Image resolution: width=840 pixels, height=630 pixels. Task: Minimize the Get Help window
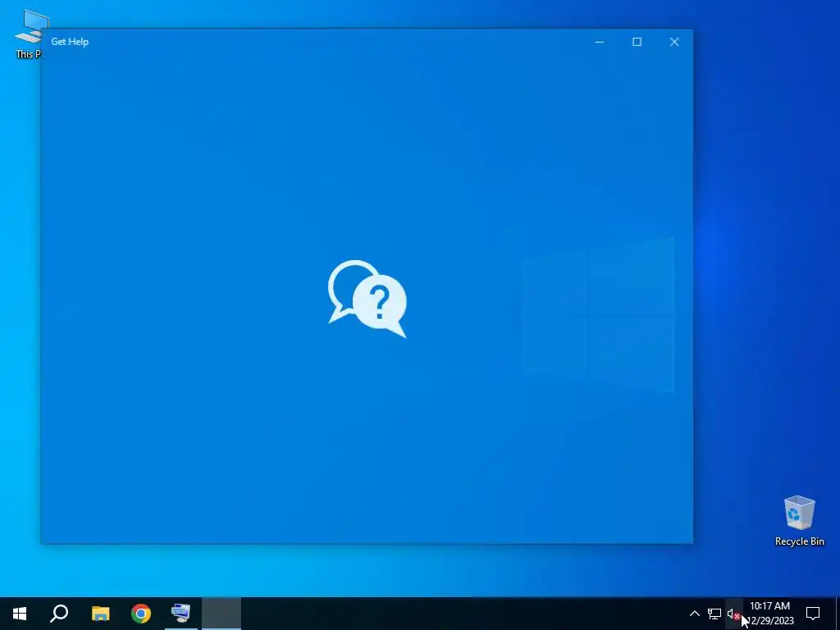point(600,42)
